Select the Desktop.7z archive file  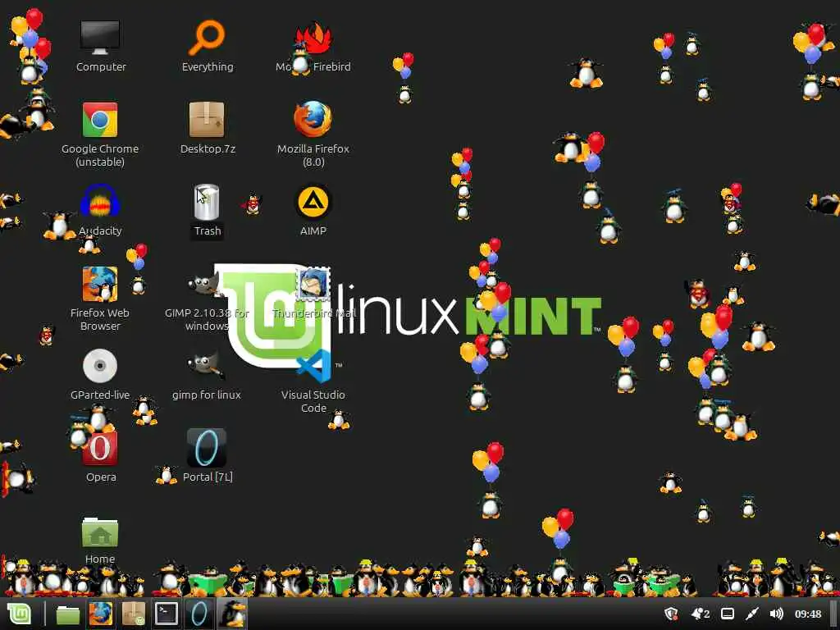tap(207, 120)
